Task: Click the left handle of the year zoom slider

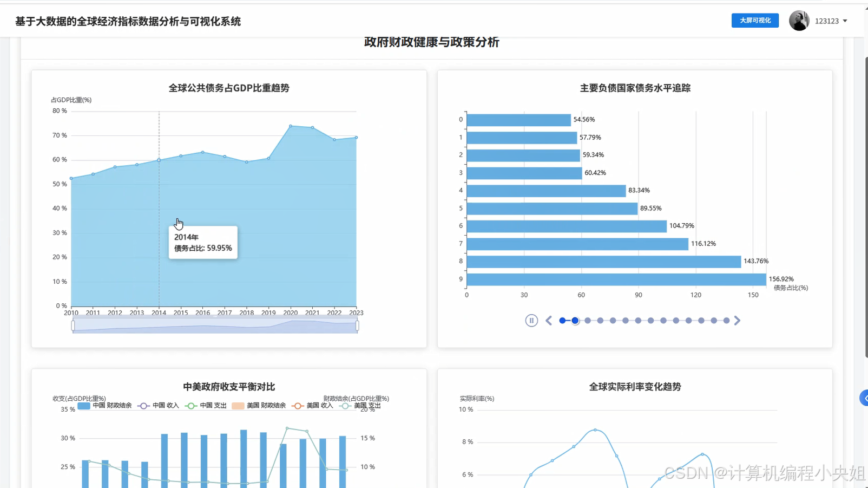Action: pyautogui.click(x=73, y=326)
